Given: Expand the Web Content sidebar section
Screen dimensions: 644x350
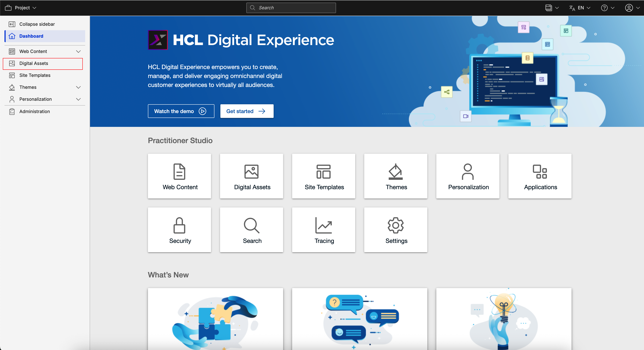Looking at the screenshot, I should coord(78,51).
